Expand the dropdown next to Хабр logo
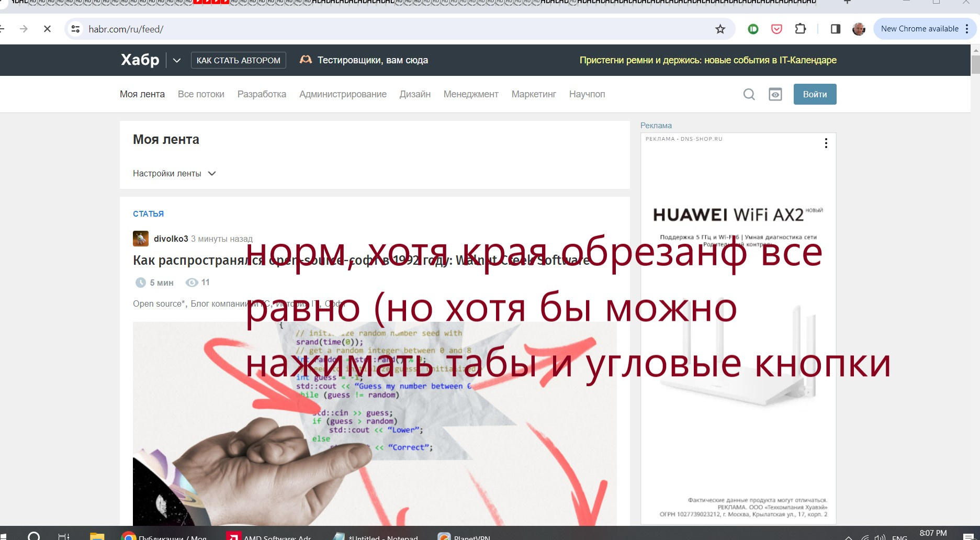Image resolution: width=980 pixels, height=540 pixels. [177, 60]
